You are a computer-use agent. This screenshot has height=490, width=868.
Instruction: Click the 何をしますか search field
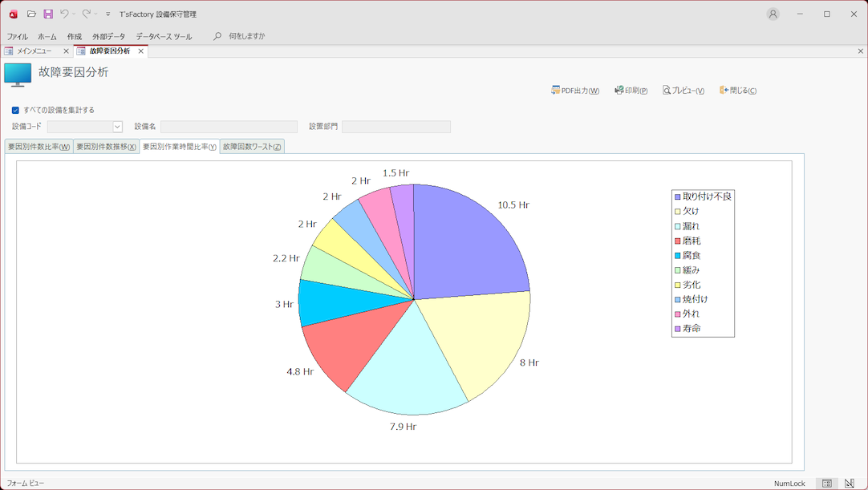tap(246, 36)
